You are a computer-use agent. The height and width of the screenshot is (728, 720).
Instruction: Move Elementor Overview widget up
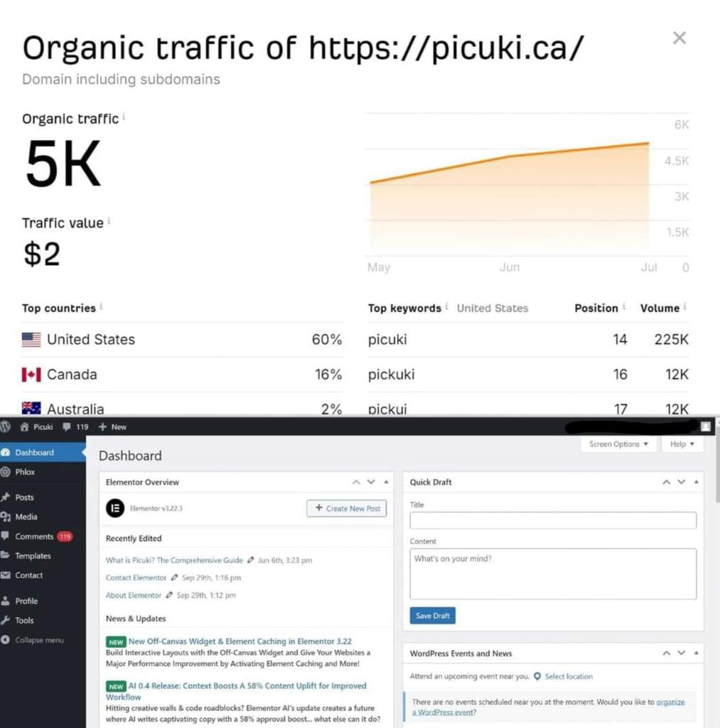tap(356, 482)
